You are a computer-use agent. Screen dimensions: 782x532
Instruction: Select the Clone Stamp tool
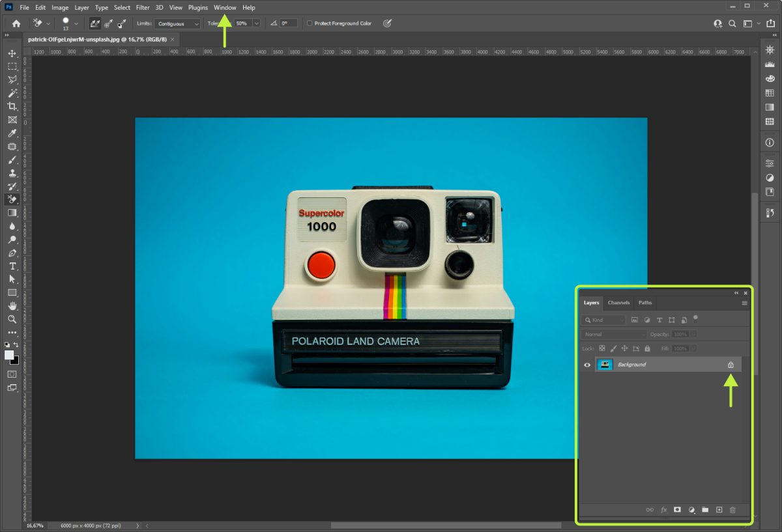pos(12,173)
